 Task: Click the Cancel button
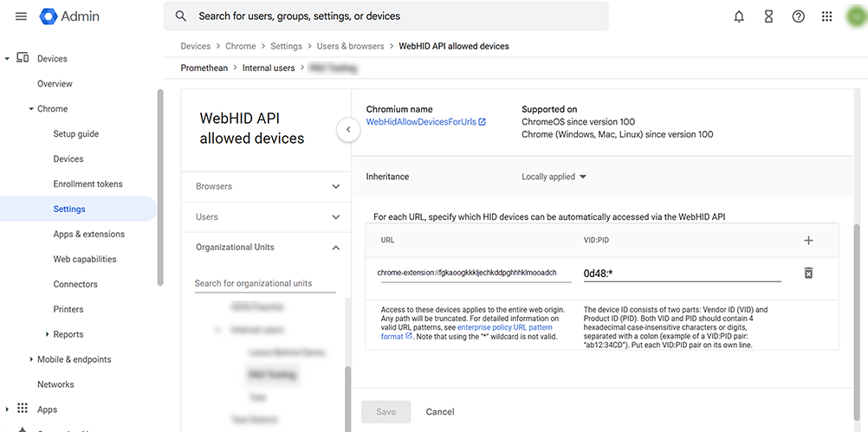[x=440, y=411]
